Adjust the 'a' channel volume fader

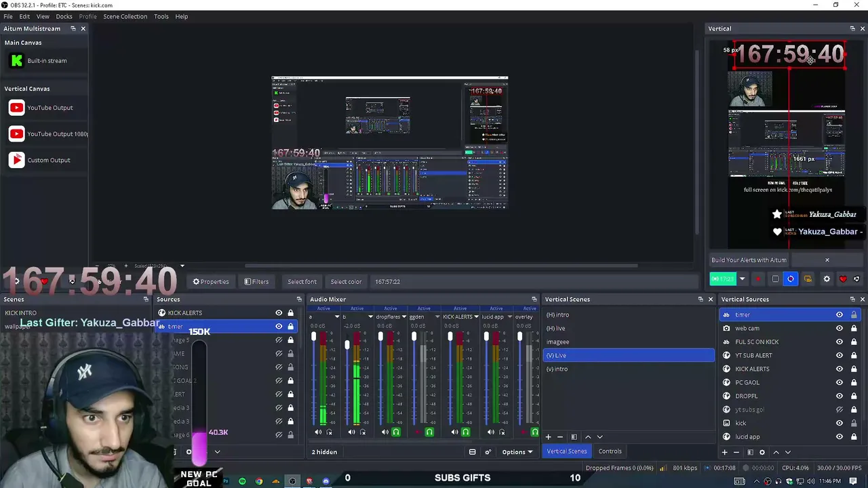[x=313, y=337]
